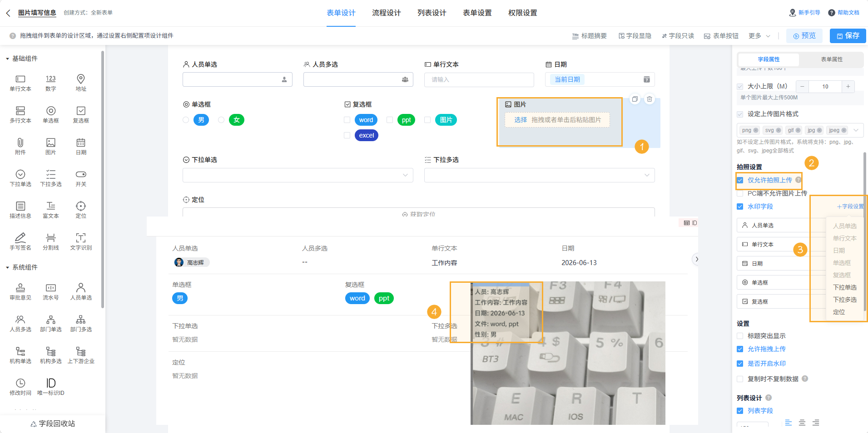Add the 开关 switch component

tap(81, 178)
